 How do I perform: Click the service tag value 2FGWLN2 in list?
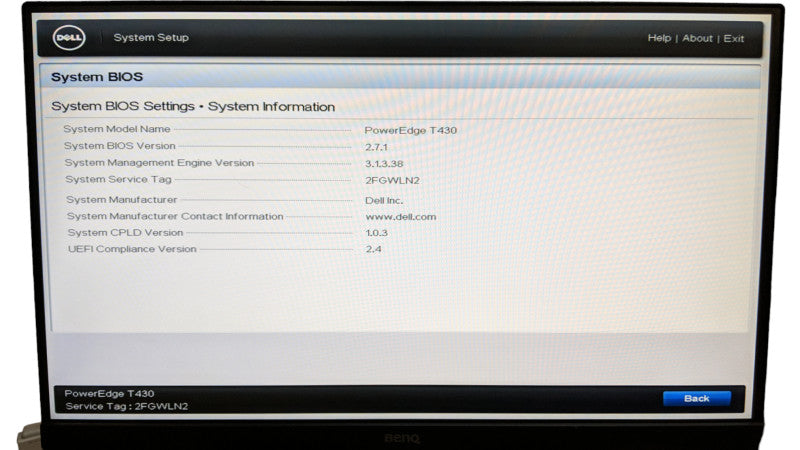tap(392, 181)
